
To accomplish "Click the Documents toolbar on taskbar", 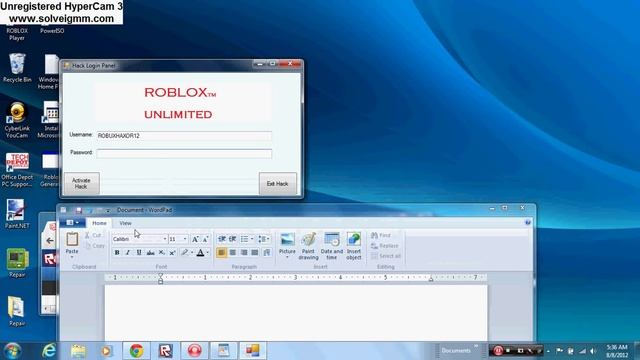I will (x=456, y=351).
